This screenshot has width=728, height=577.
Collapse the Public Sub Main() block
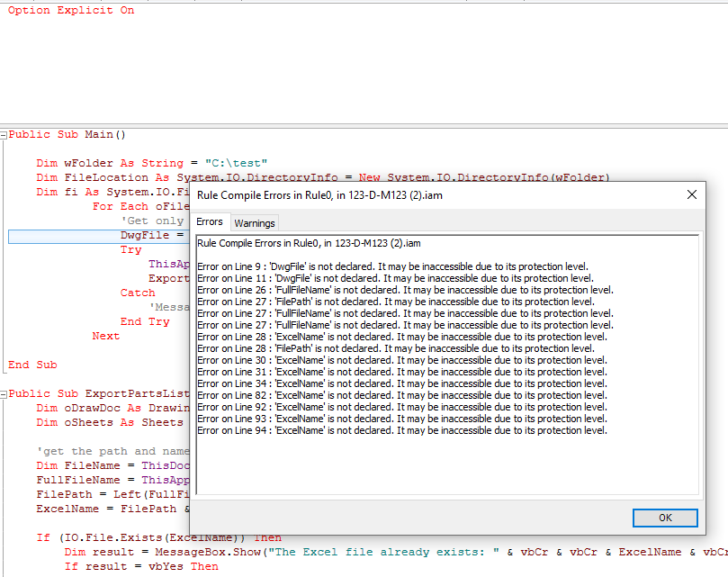coord(4,135)
